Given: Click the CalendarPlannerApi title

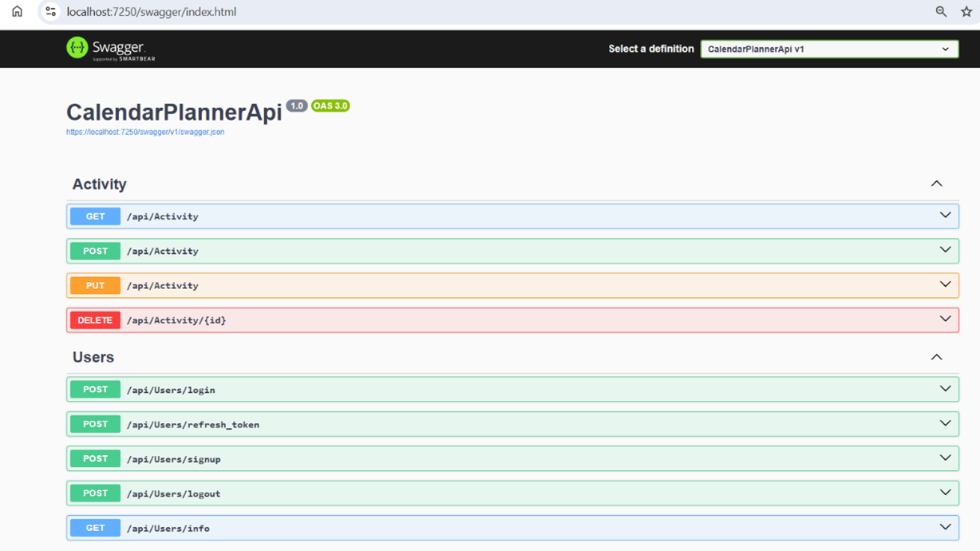Looking at the screenshot, I should click(x=174, y=113).
